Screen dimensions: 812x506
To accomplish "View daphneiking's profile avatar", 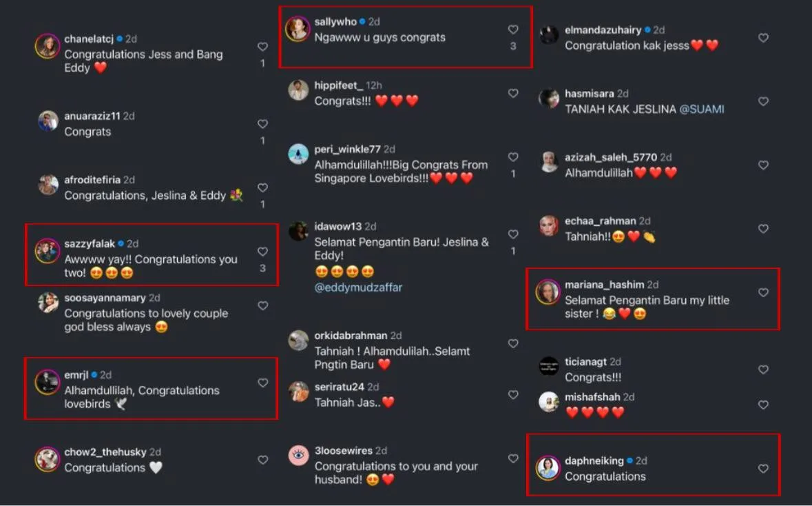I will pyautogui.click(x=548, y=467).
